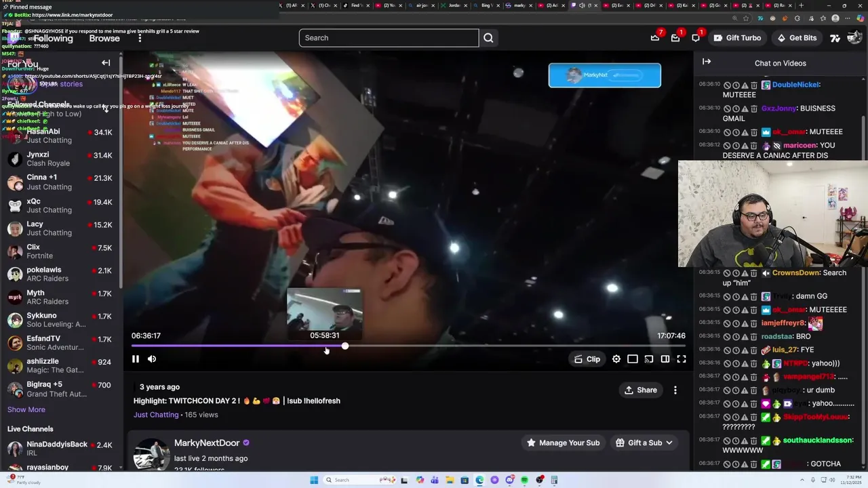Open Calculator from the taskbar

554,480
